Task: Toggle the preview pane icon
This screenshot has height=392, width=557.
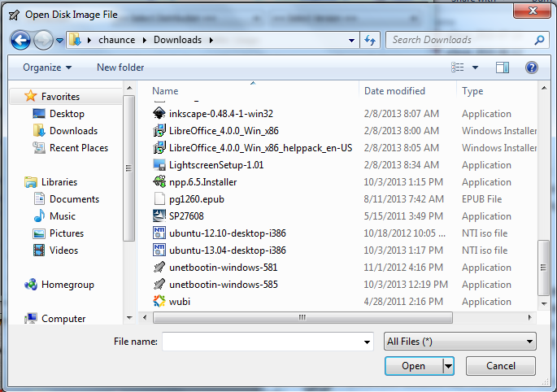Action: coord(503,68)
